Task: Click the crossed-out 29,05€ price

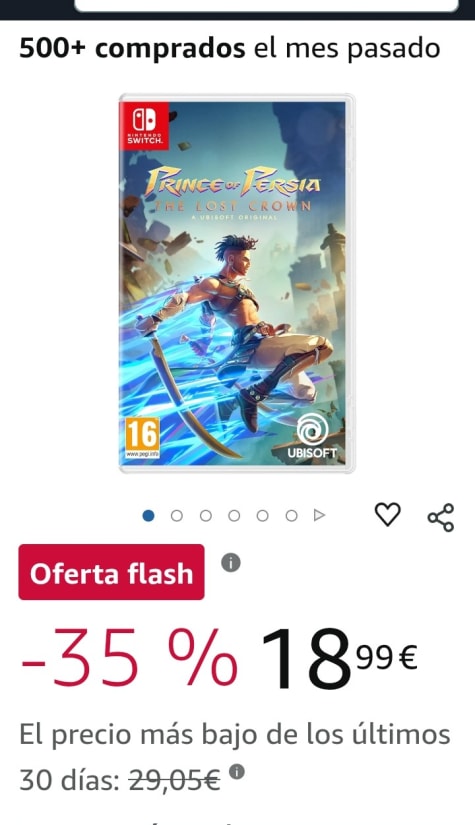Action: 175,780
